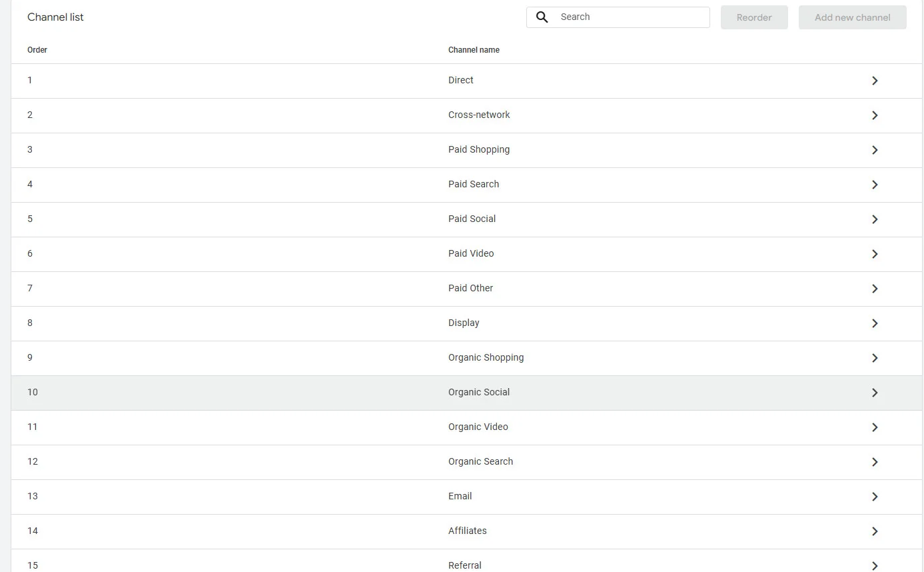Select the Channel name column header
This screenshot has height=572, width=924.
coord(474,49)
